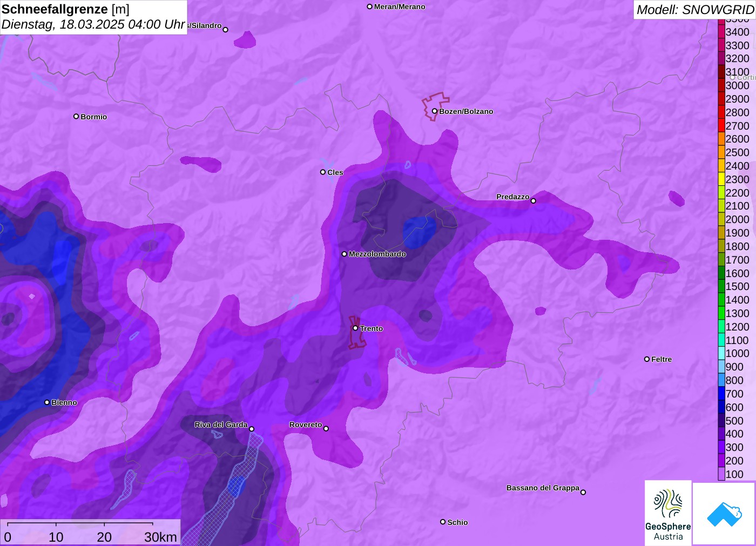Click the 700 blue legend swatch
Screen dimensions: 756x546
coord(721,394)
